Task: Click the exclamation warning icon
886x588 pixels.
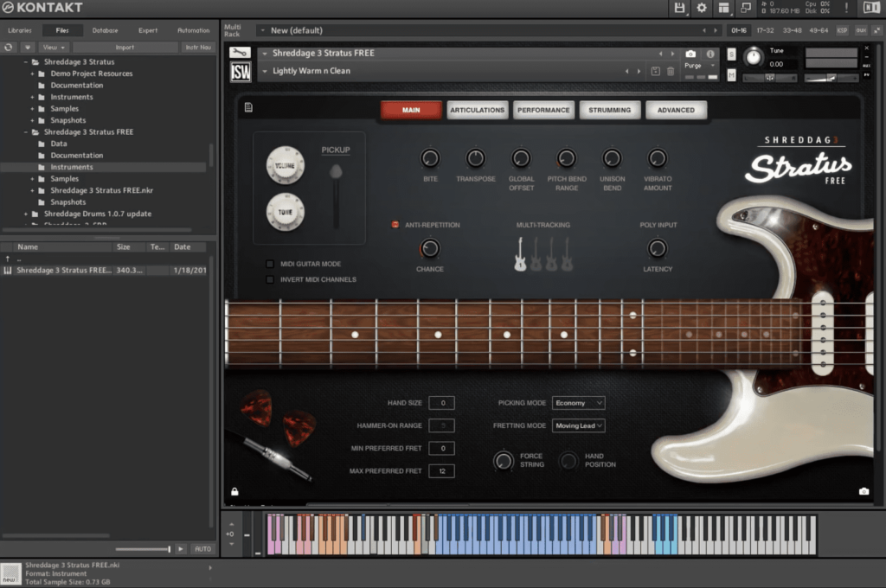Action: point(846,8)
